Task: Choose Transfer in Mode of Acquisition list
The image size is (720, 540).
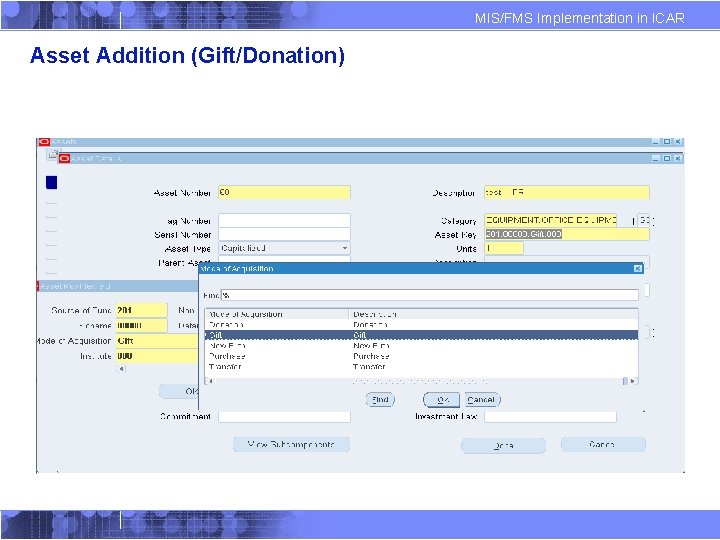Action: pyautogui.click(x=421, y=367)
